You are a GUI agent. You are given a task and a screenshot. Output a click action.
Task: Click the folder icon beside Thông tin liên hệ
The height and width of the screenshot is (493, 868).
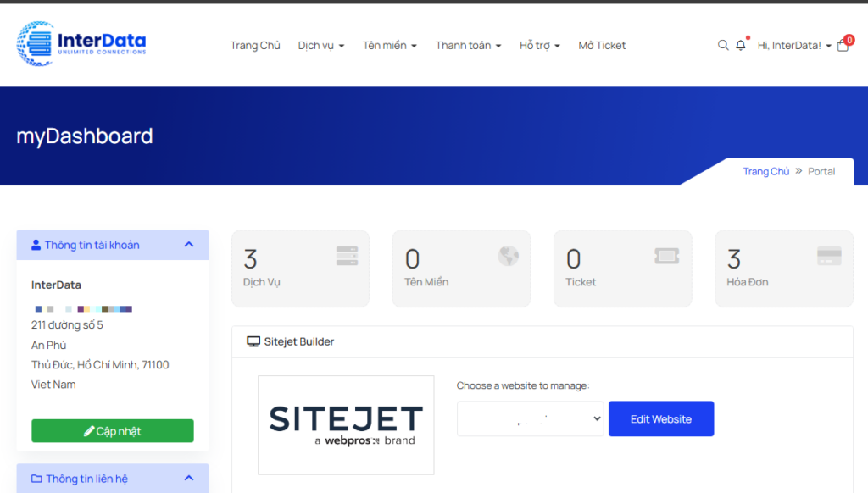pos(36,479)
